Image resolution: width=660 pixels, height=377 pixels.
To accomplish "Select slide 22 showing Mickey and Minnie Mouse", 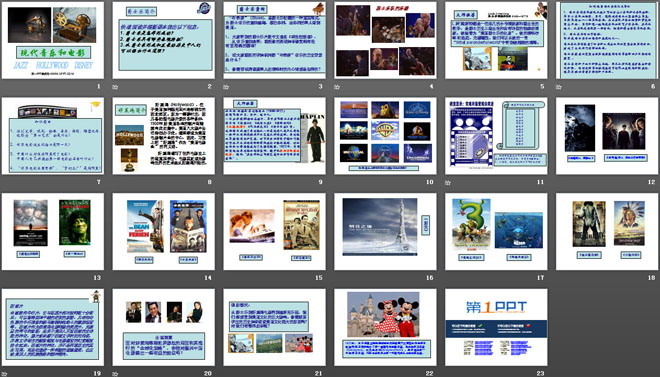I will coord(385,327).
